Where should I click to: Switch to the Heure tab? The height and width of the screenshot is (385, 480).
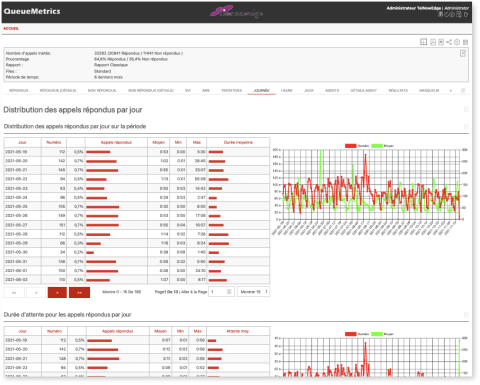point(287,91)
